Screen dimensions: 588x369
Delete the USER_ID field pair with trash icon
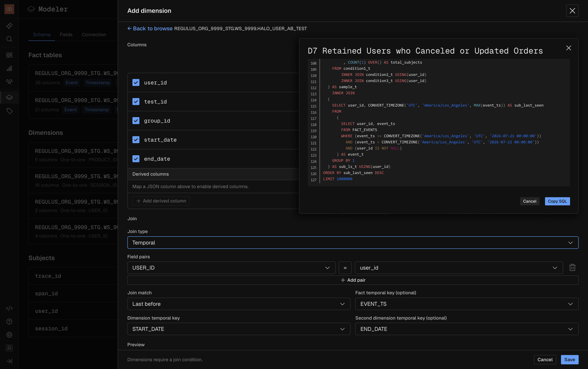572,268
